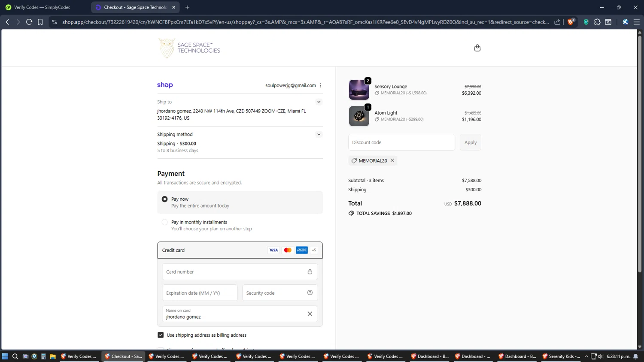Expand the Shipping method options

[x=319, y=134]
